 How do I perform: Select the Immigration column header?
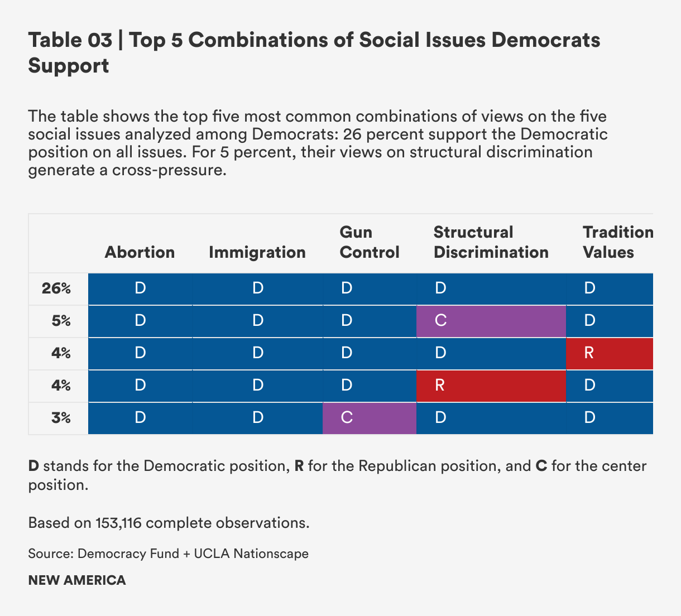point(257,252)
